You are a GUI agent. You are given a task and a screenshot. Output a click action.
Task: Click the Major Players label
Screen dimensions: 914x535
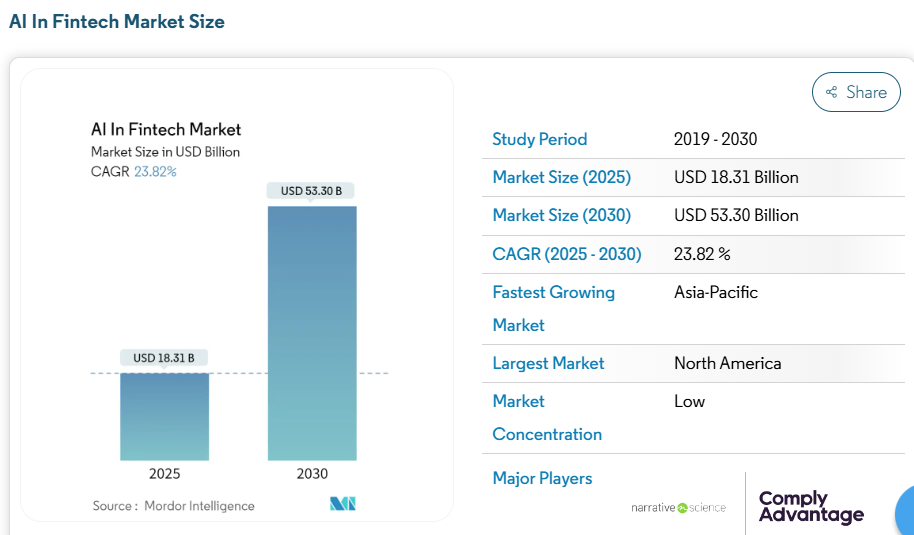click(542, 478)
